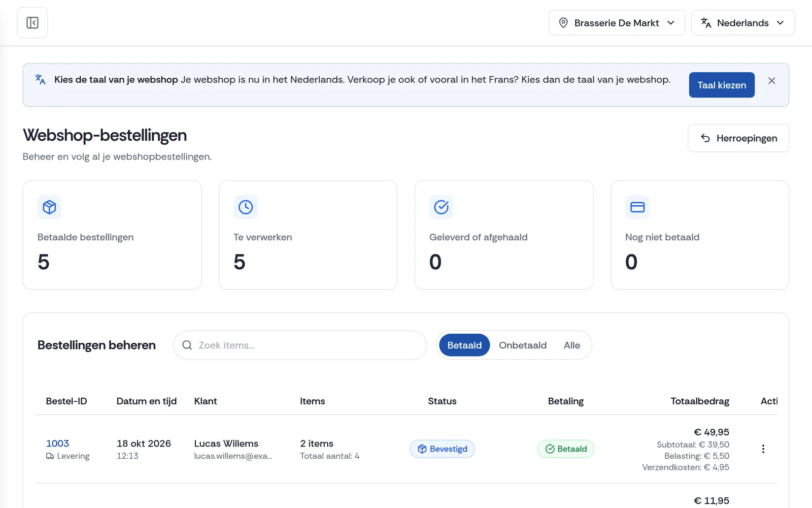Switch to the Onbetaald filter tab
812x508 pixels.
(x=523, y=345)
